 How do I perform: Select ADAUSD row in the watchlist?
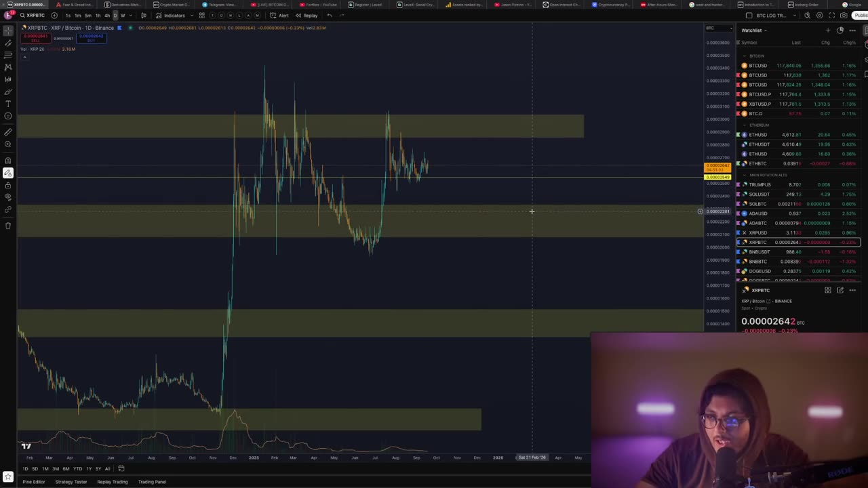point(798,213)
